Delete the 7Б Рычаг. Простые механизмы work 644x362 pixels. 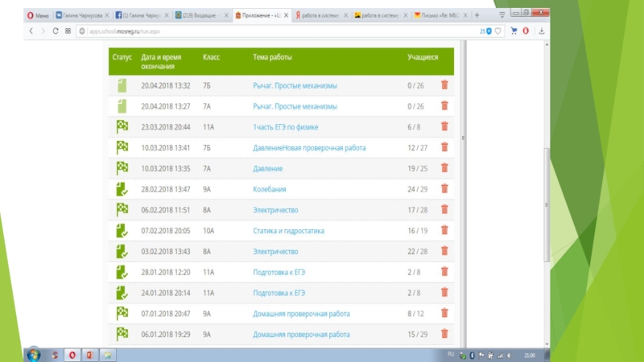click(x=444, y=85)
